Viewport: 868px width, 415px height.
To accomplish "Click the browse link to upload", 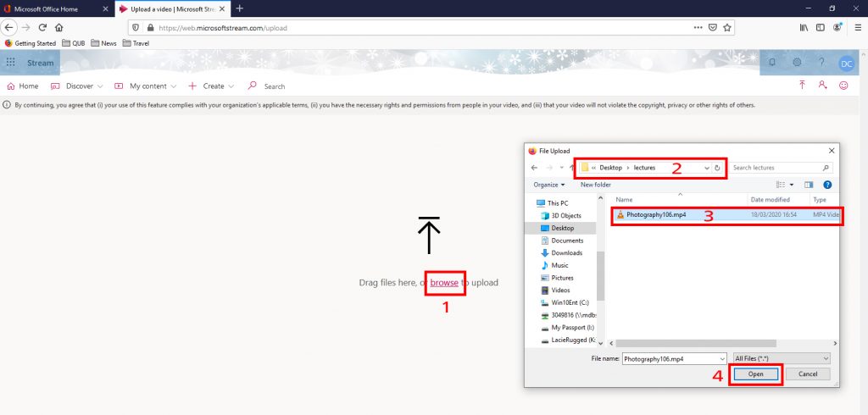I will (444, 282).
